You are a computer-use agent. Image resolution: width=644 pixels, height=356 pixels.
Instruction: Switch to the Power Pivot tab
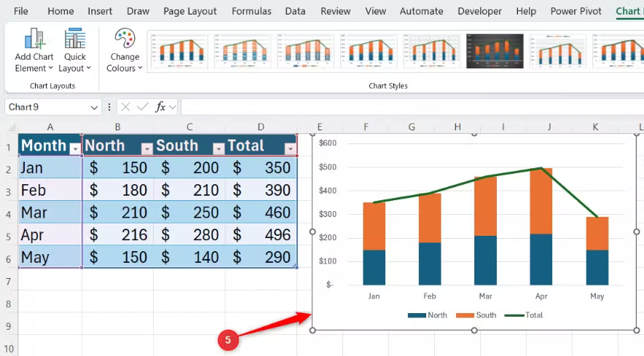[576, 11]
